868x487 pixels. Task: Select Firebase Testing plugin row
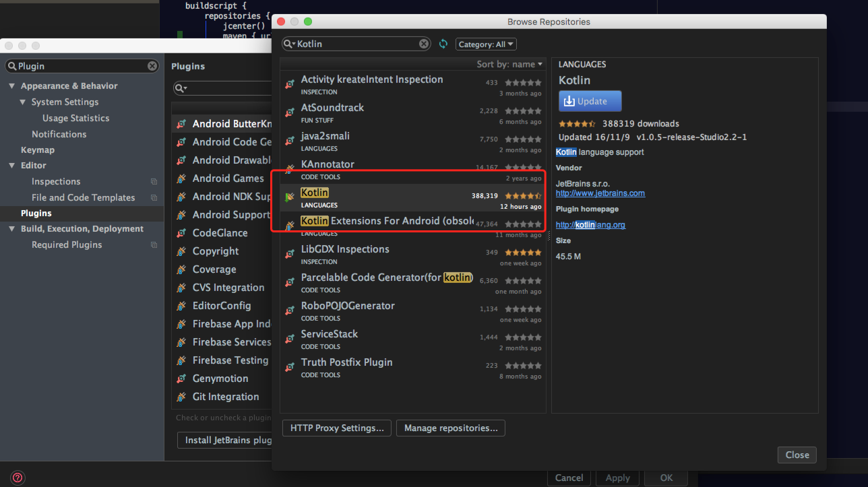[x=222, y=360]
